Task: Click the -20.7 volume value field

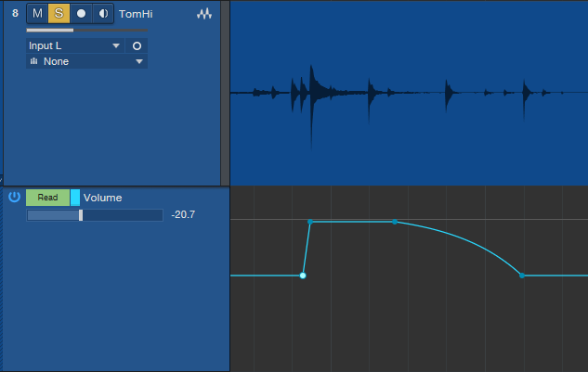Action: pos(182,215)
